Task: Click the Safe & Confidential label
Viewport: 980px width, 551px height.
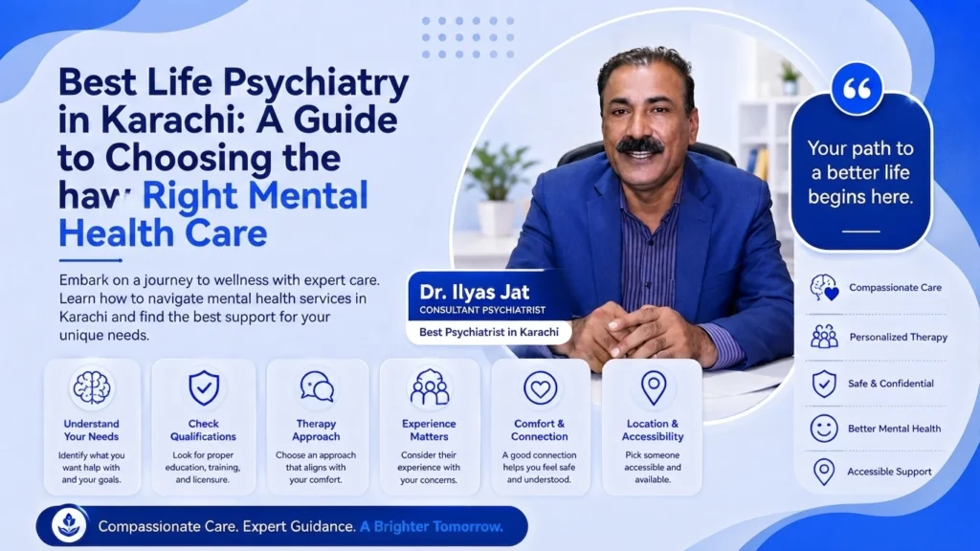Action: (891, 384)
